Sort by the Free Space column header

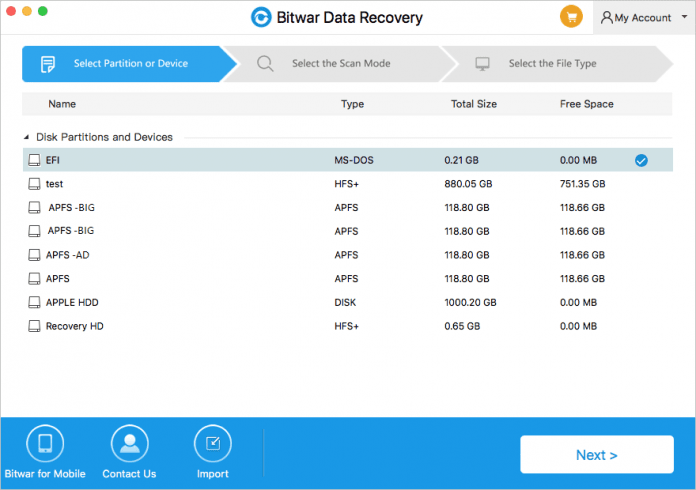click(586, 104)
